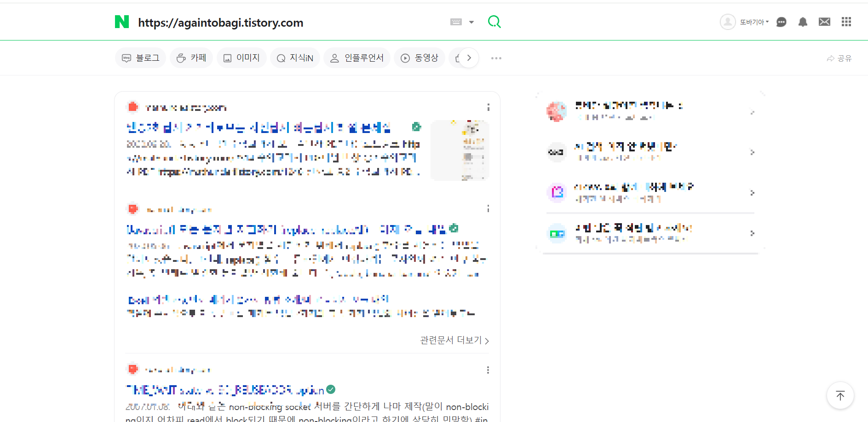Click the green search magnifier icon

coord(494,21)
